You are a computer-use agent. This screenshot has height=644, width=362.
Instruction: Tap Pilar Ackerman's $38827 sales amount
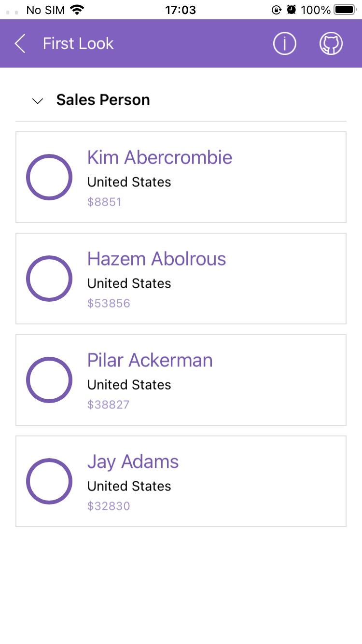pos(108,405)
